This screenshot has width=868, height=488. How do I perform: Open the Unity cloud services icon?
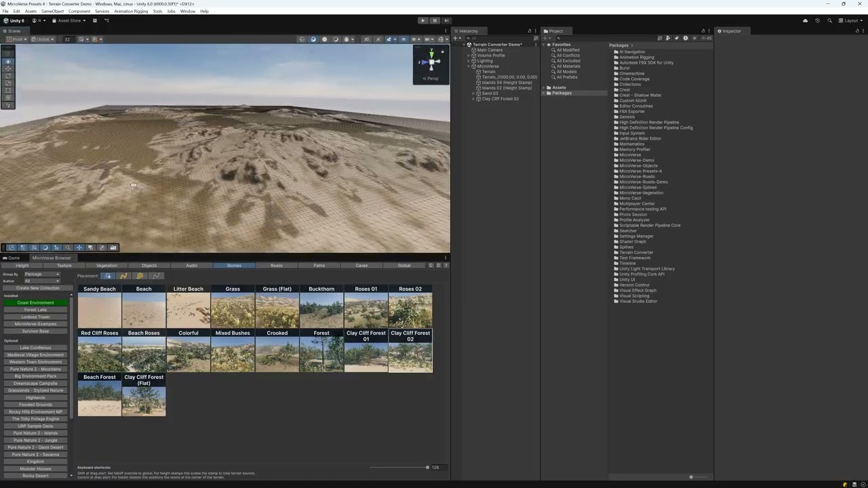click(806, 20)
